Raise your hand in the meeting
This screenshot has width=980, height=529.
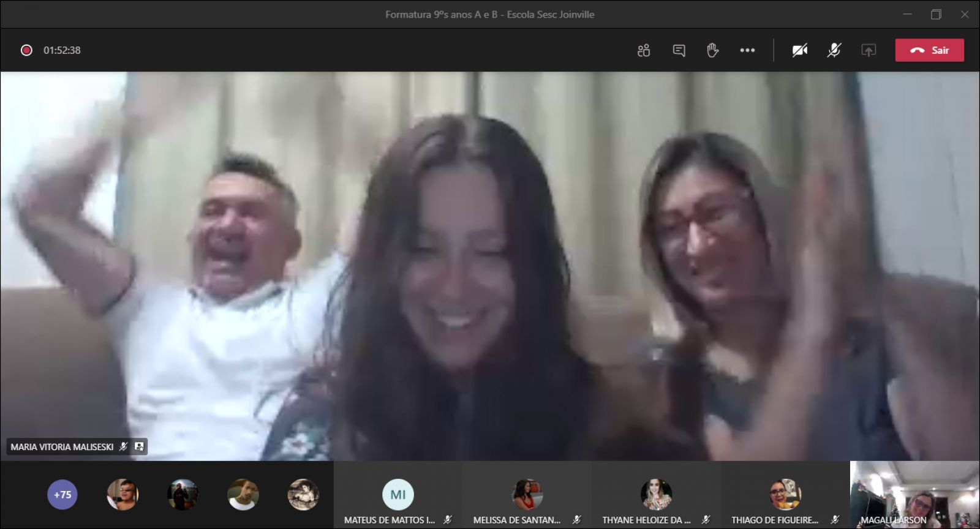[x=712, y=50]
